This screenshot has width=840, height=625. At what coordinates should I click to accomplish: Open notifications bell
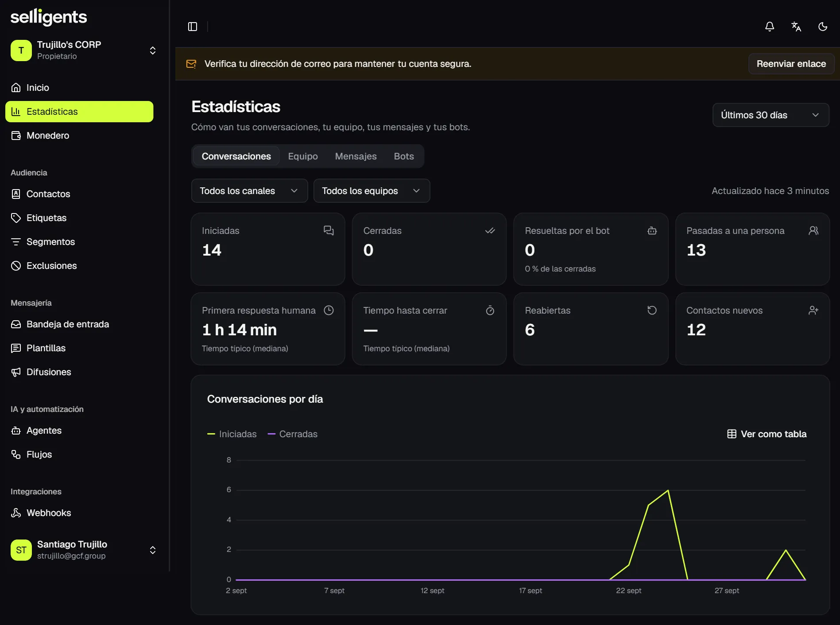770,27
